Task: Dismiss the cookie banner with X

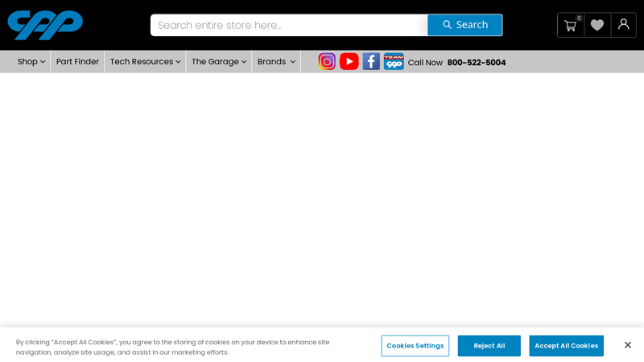Action: [628, 345]
